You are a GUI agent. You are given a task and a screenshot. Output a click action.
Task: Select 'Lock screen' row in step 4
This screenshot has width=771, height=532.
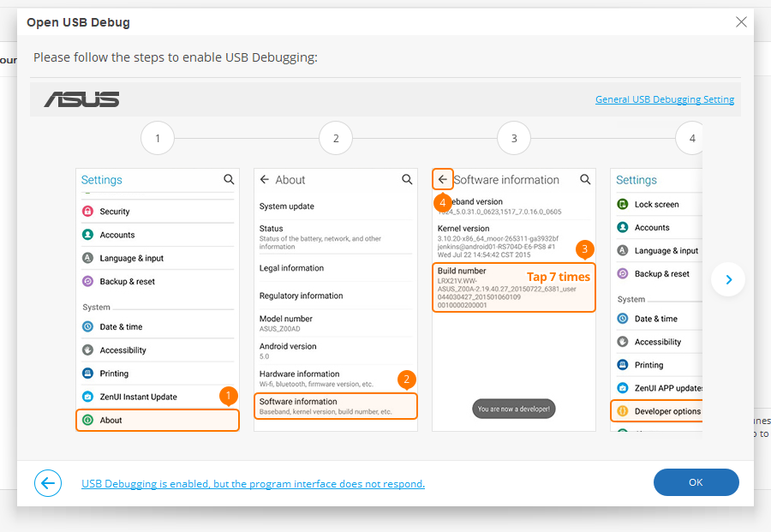click(x=659, y=204)
